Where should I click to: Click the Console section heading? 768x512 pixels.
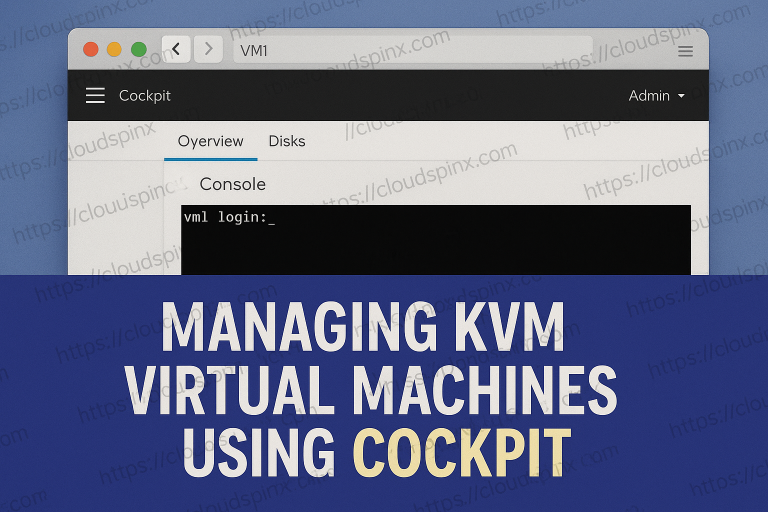(233, 184)
